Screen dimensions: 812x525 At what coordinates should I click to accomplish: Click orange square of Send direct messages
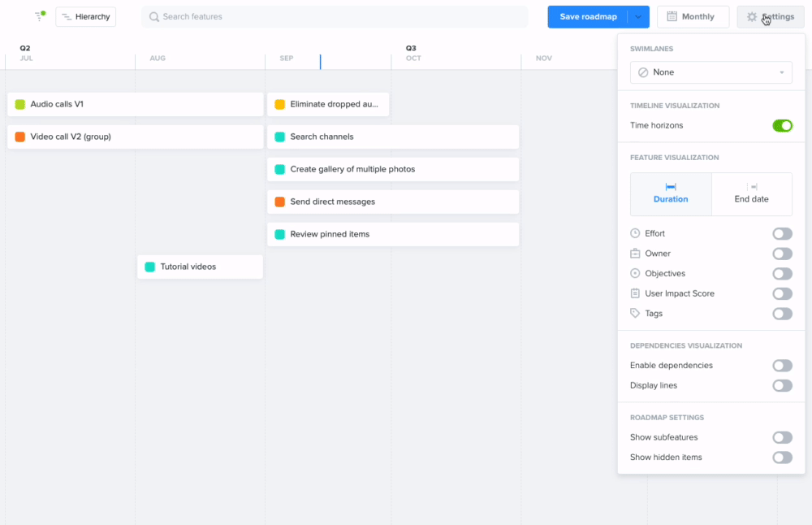(x=279, y=202)
